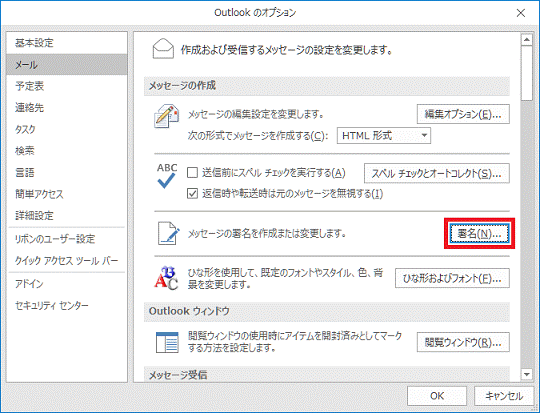
Task: Open アドイン options
Action: pos(67,284)
